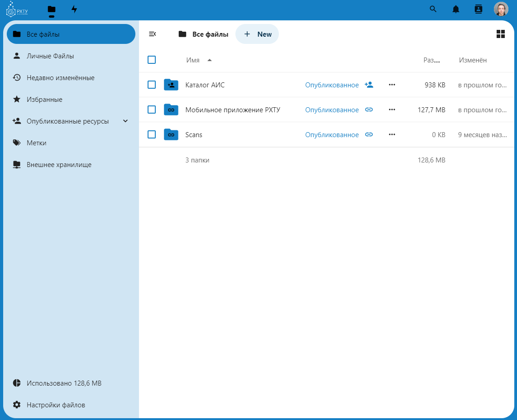Toggle the select-all checkbox in header

[152, 60]
